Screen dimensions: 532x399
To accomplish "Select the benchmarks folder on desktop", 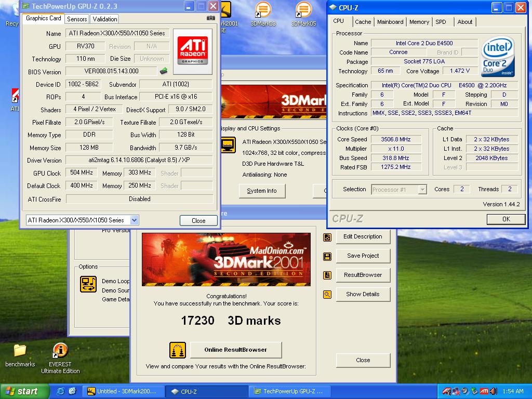I will click(x=20, y=355).
